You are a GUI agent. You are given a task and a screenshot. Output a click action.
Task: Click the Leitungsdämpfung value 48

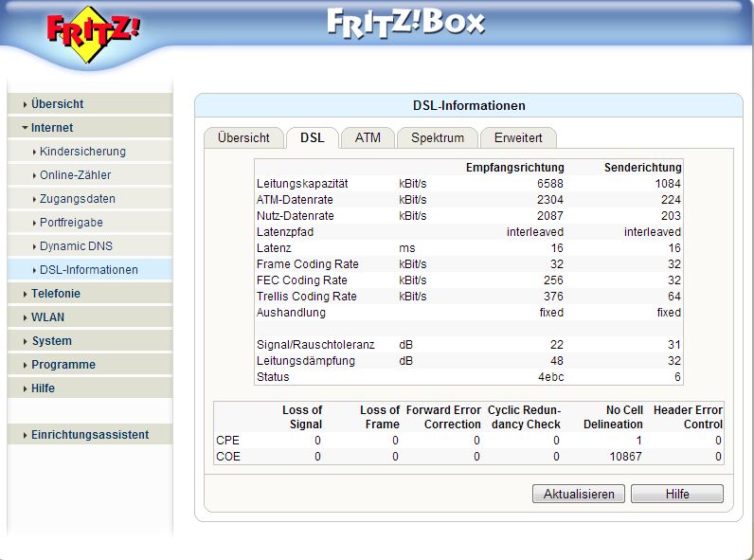point(557,361)
